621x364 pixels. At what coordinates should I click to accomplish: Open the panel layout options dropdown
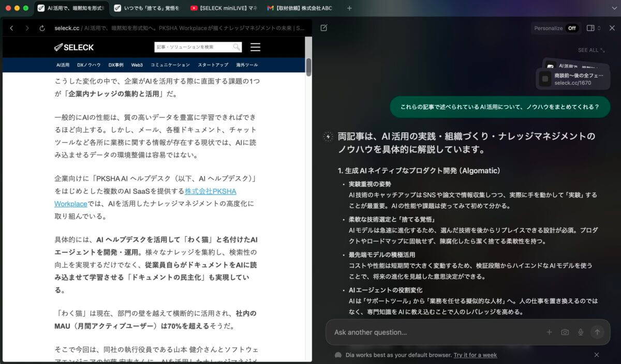(x=594, y=28)
